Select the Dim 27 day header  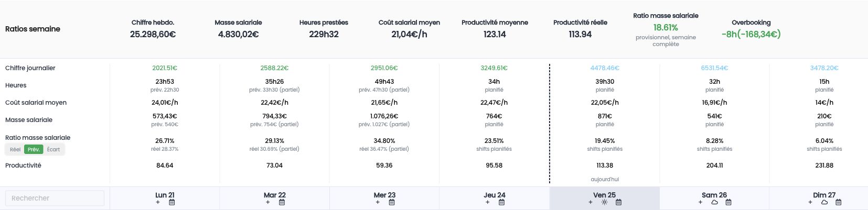824,195
